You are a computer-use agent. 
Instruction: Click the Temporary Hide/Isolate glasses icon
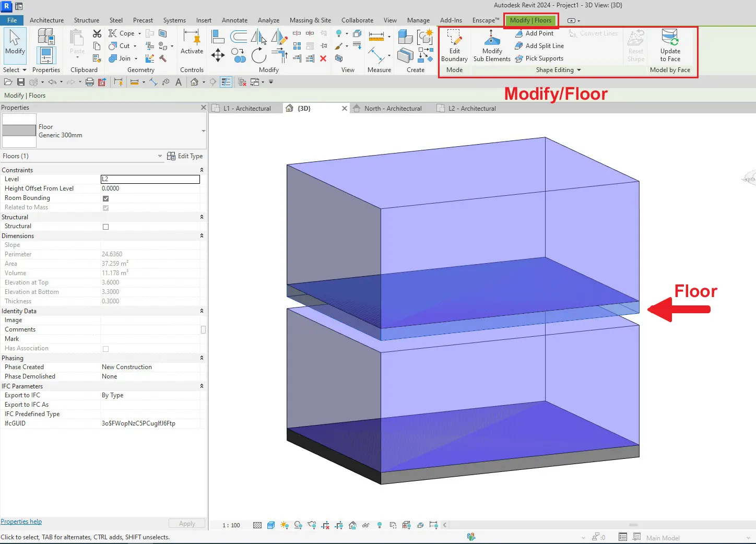[365, 525]
